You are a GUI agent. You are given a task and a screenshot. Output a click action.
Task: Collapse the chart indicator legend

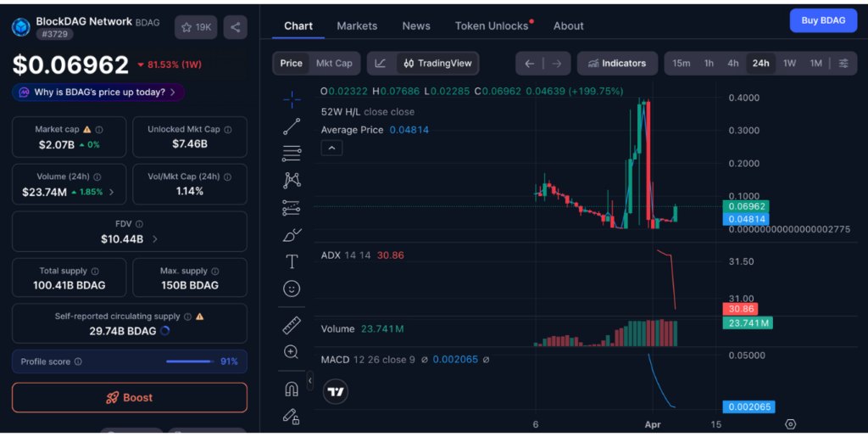tap(331, 148)
